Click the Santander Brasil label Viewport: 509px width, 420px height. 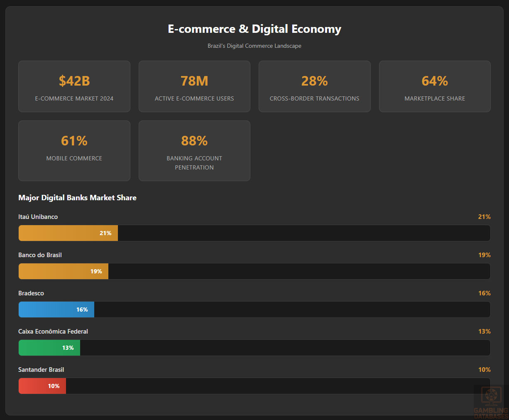41,370
